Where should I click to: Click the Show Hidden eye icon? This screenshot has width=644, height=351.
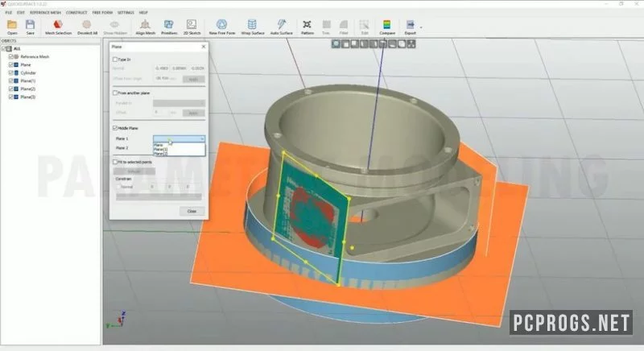[114, 25]
